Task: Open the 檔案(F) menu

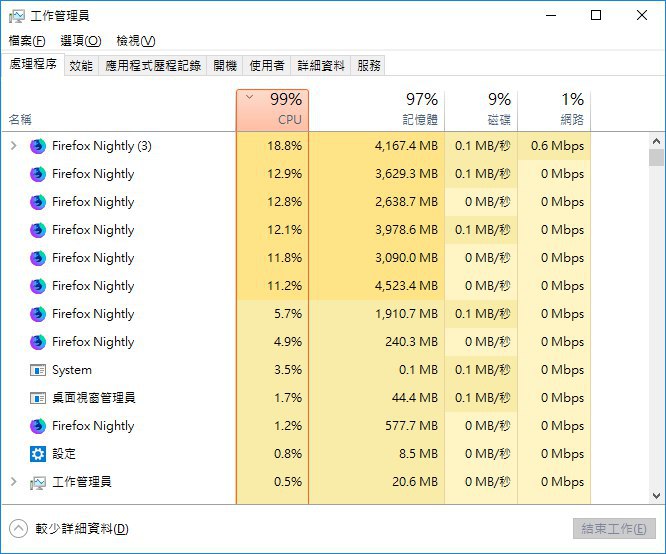Action: (x=27, y=41)
